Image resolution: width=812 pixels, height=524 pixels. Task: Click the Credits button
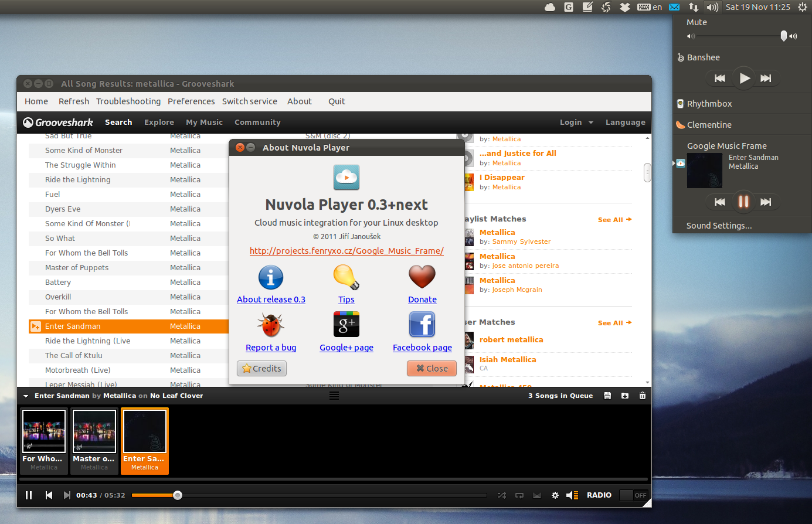click(261, 368)
